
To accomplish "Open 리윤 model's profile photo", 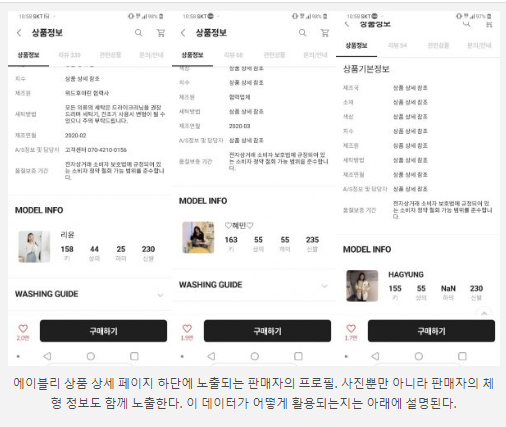I will click(34, 247).
